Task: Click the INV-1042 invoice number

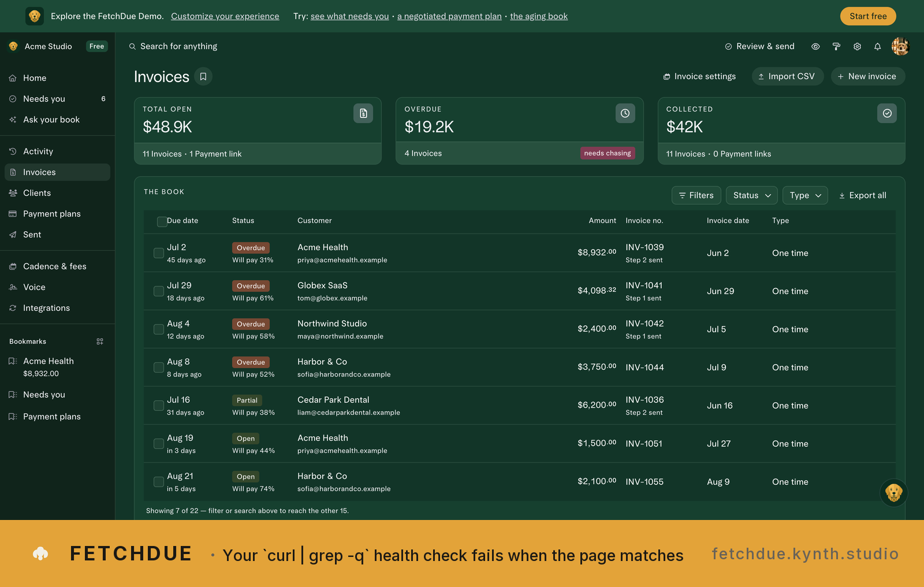Action: pos(644,324)
